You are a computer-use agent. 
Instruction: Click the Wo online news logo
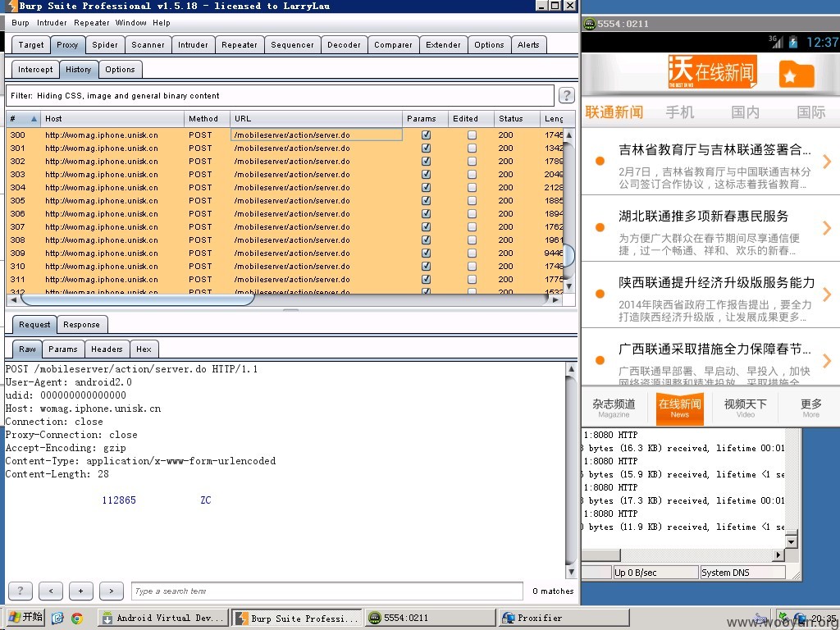[713, 72]
